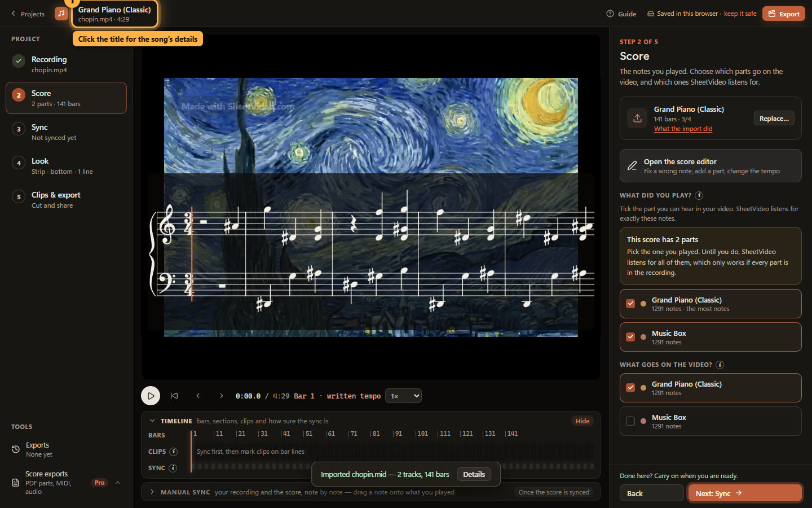Step to the next bar
Image resolution: width=812 pixels, height=508 pixels.
click(221, 396)
